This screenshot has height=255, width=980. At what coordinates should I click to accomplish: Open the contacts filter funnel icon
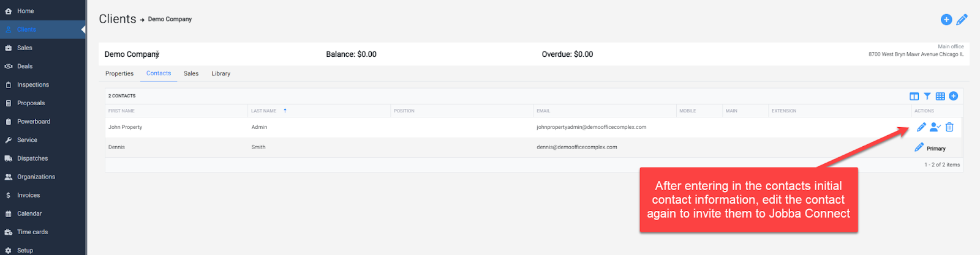(x=927, y=96)
